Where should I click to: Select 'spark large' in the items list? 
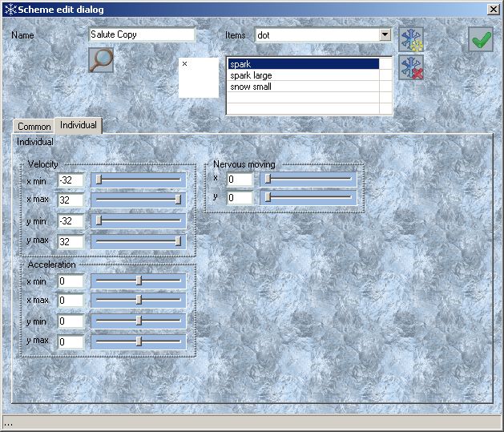coord(303,75)
